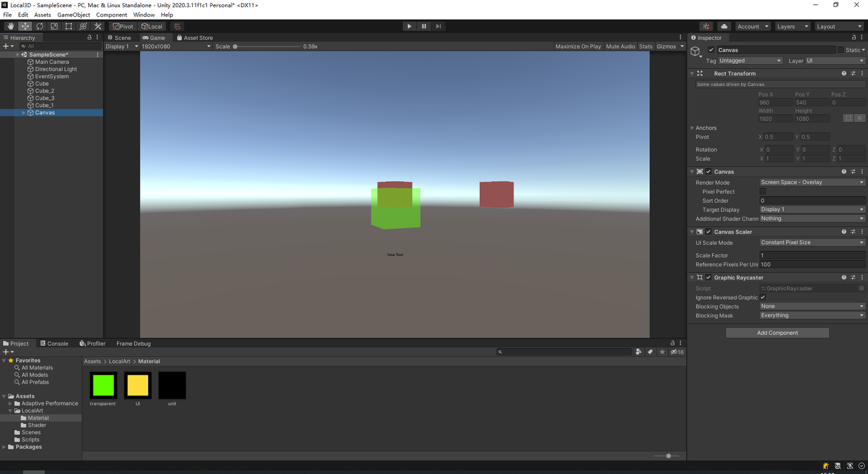Expand the Anchors section
Image resolution: width=868 pixels, height=474 pixels.
[x=693, y=128]
